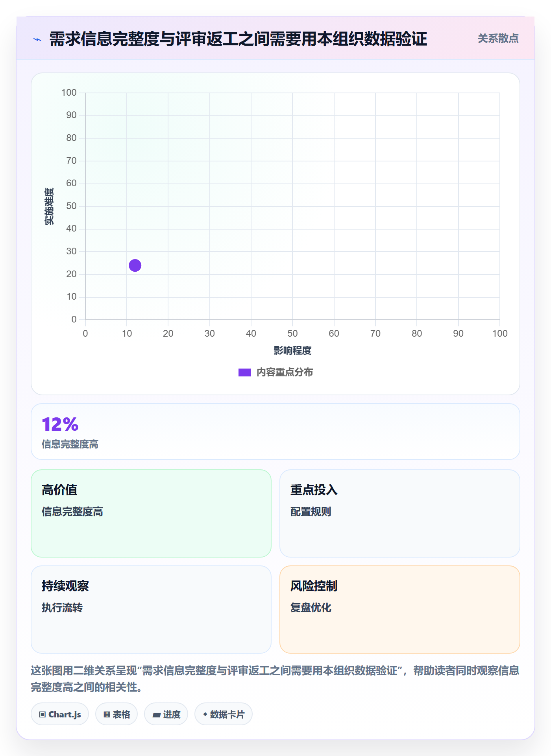Click the 影响程度 x-axis title

292,350
